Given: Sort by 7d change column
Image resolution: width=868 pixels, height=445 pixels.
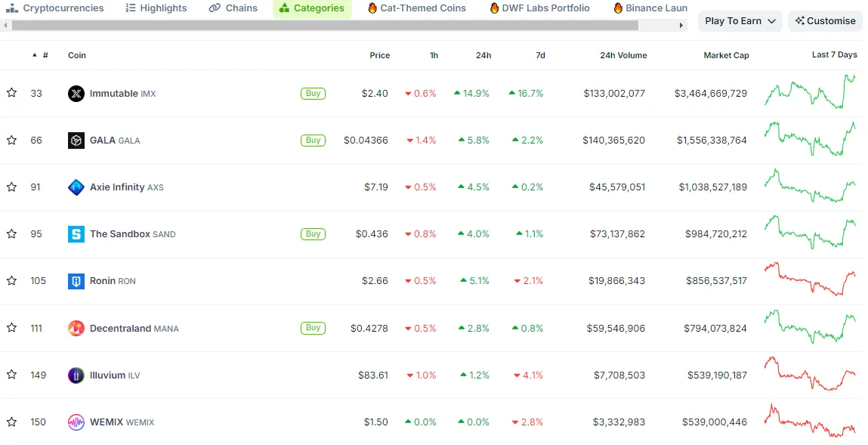Looking at the screenshot, I should (x=540, y=55).
